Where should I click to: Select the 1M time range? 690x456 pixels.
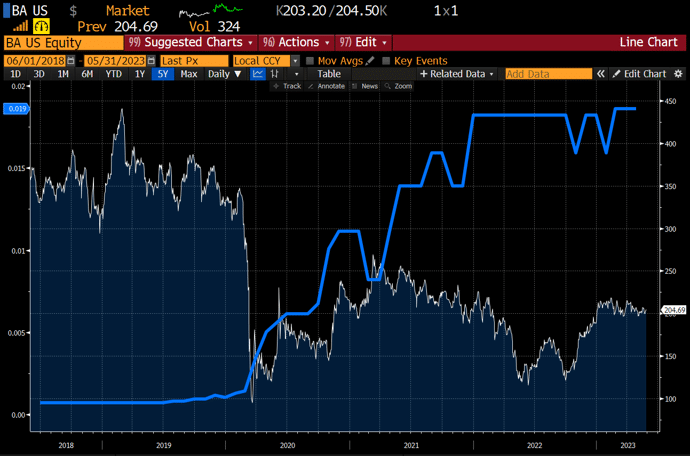coord(63,74)
